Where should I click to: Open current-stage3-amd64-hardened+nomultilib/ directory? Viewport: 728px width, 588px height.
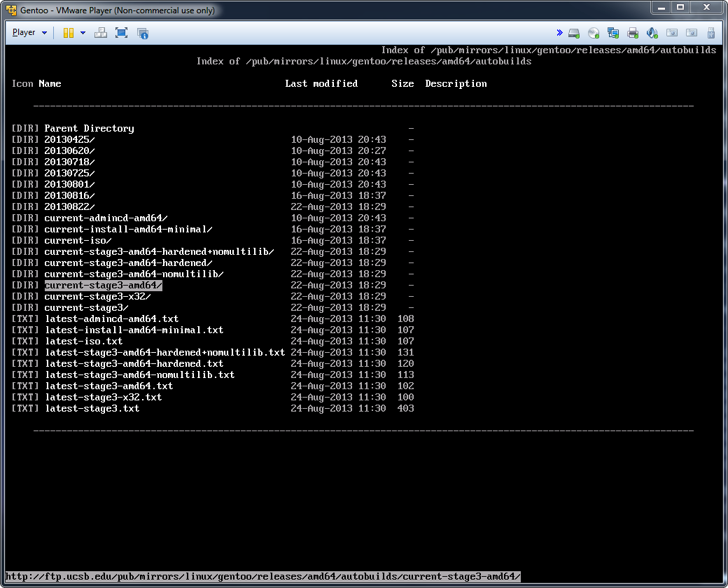[x=160, y=251]
